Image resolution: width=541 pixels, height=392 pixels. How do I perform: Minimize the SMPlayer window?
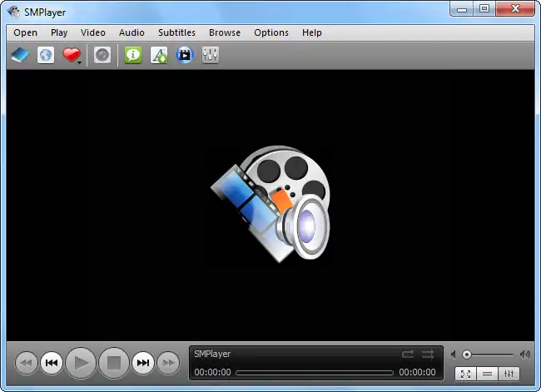(462, 9)
